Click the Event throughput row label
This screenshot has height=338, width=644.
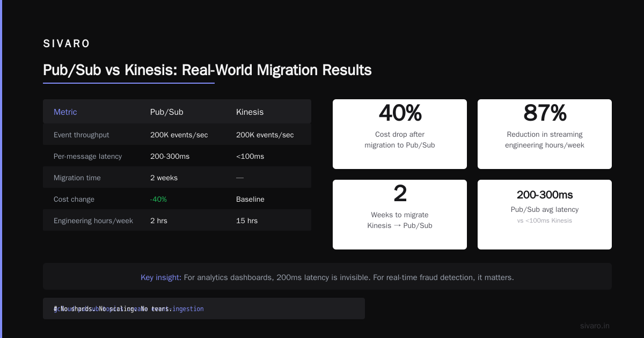coord(81,135)
